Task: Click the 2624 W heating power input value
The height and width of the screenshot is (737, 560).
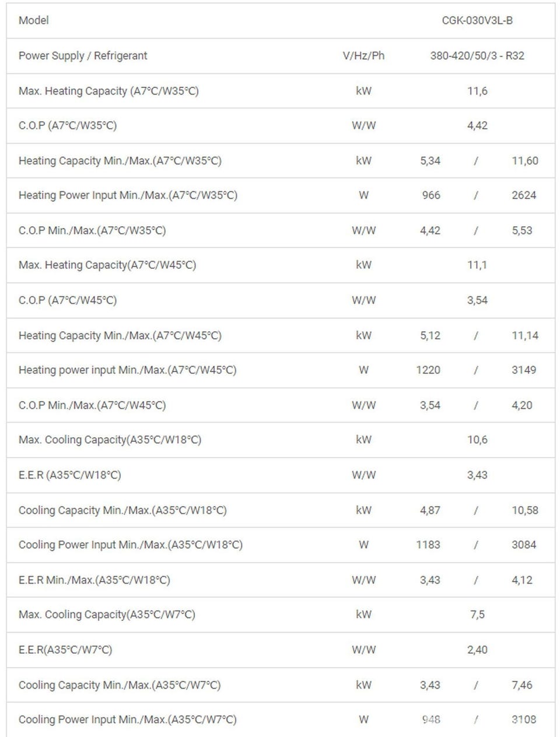Action: click(523, 195)
